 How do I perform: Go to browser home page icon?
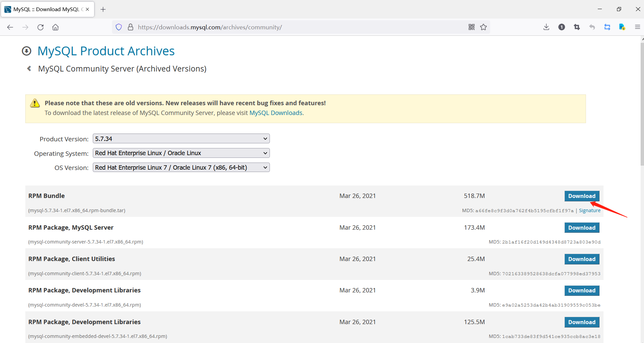click(55, 27)
